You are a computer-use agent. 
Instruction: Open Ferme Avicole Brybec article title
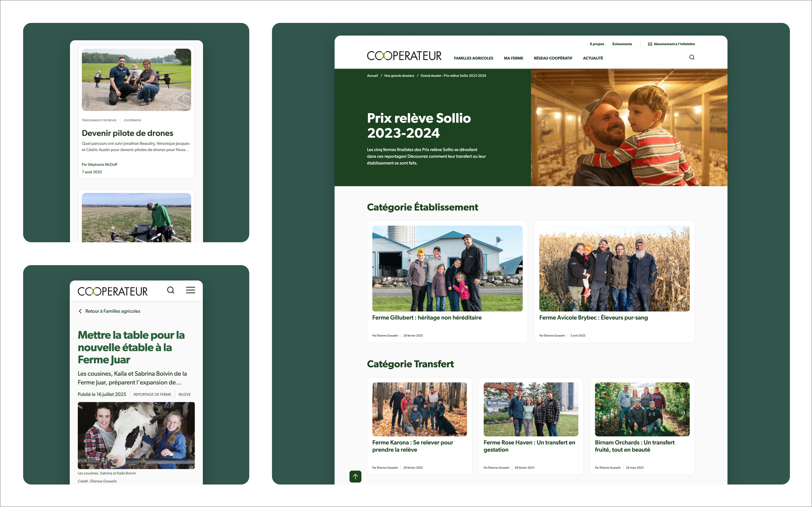[x=593, y=317]
